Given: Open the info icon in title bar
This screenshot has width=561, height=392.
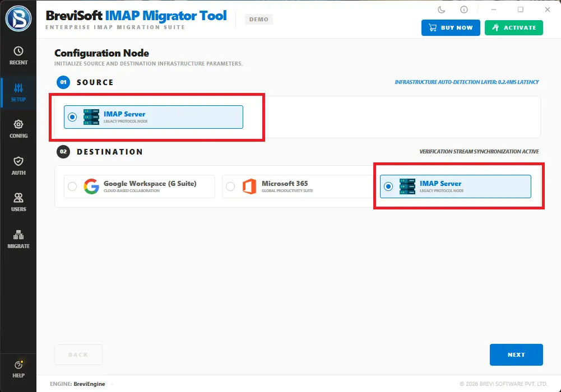Looking at the screenshot, I should coord(463,10).
